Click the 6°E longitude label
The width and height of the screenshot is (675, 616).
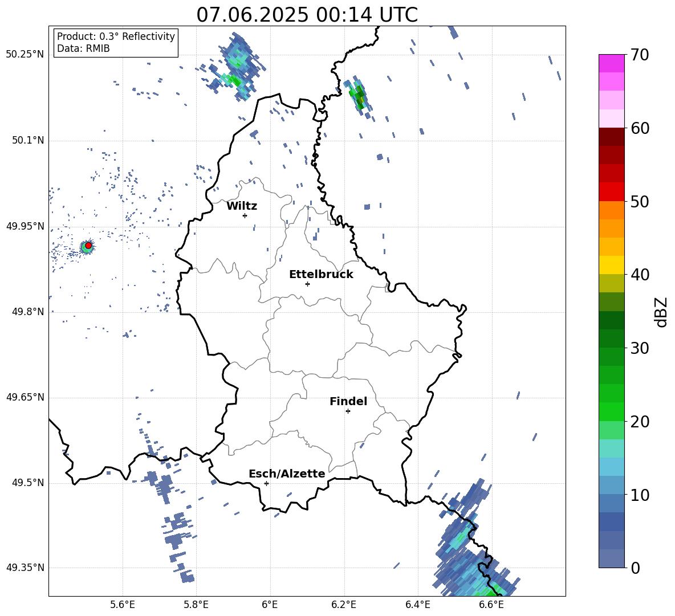(270, 605)
